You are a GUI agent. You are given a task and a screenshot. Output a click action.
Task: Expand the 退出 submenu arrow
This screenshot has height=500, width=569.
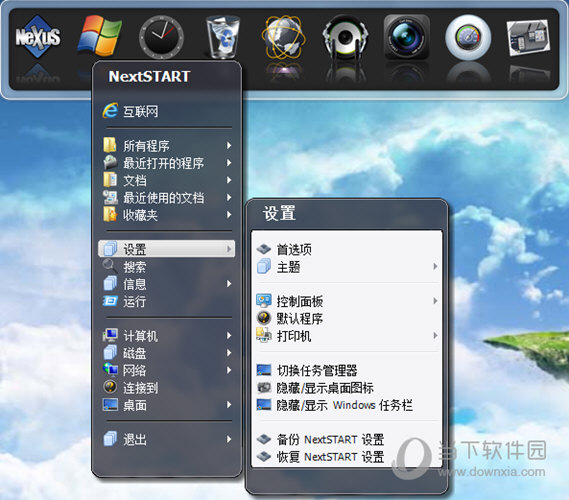pos(229,439)
